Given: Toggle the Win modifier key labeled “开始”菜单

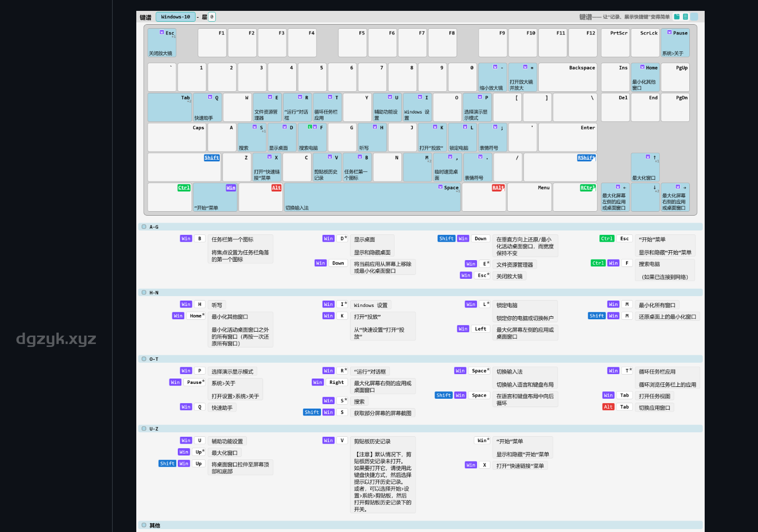Looking at the screenshot, I should [215, 197].
